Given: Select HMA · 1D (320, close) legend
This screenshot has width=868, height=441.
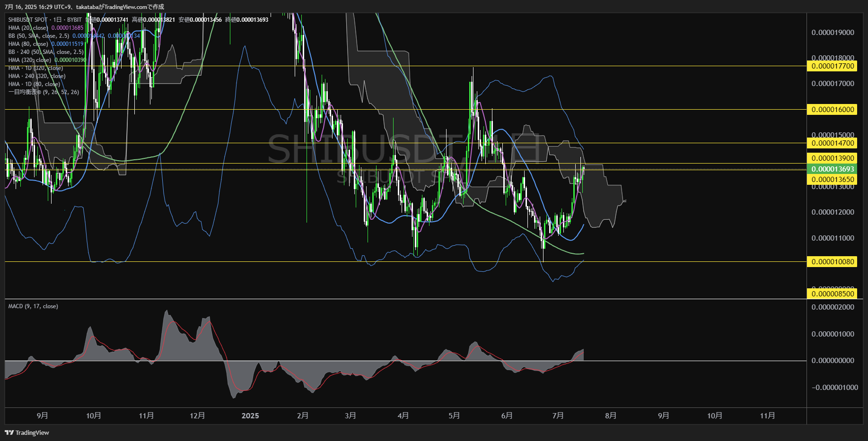Looking at the screenshot, I should click(x=35, y=68).
